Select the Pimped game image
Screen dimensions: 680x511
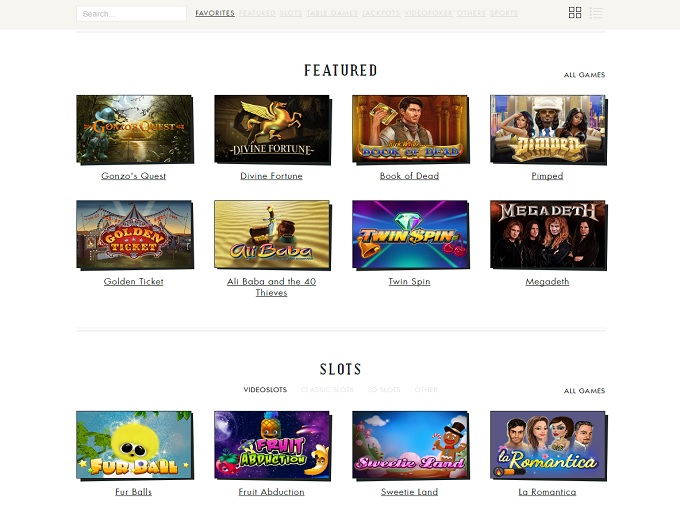(548, 129)
